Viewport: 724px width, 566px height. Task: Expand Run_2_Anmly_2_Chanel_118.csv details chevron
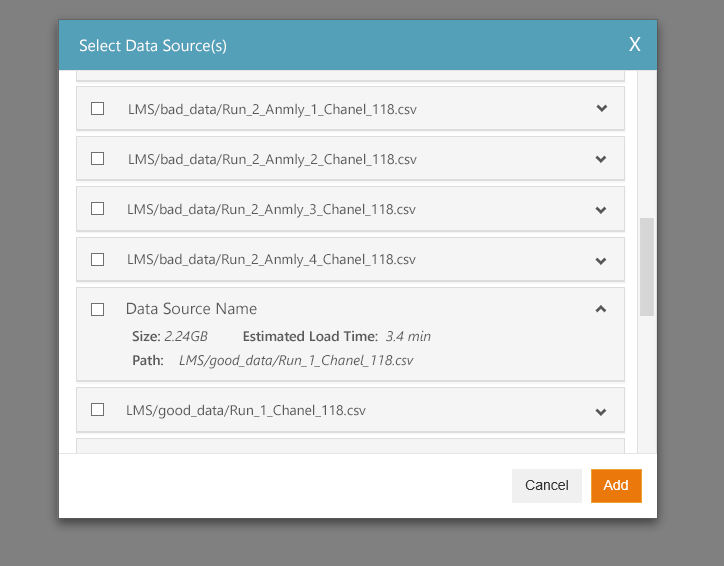(x=601, y=159)
